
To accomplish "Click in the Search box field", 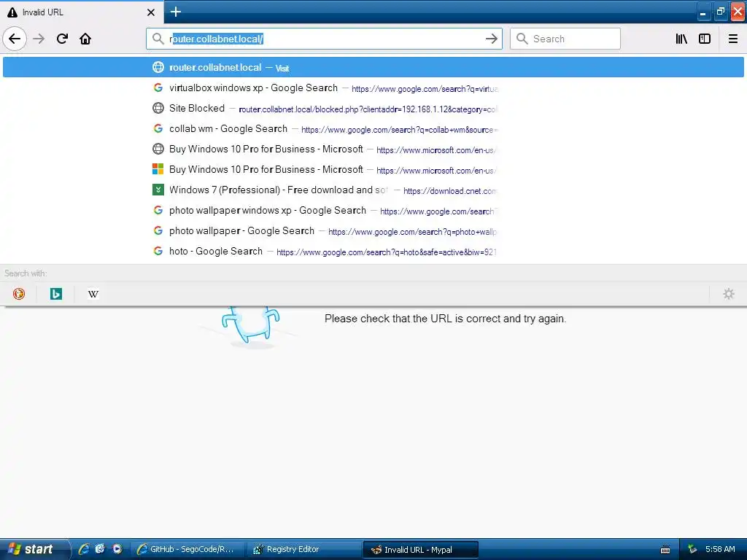I will 565,39.
